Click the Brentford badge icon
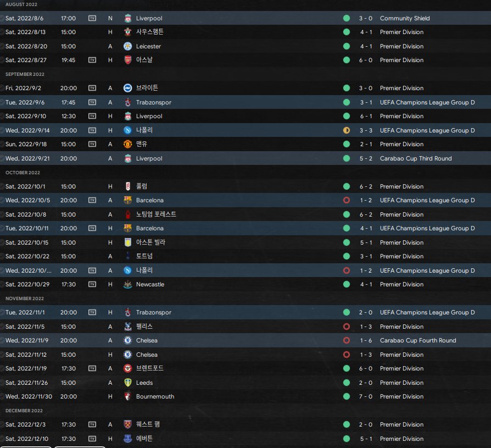491x448 pixels. coord(128,368)
